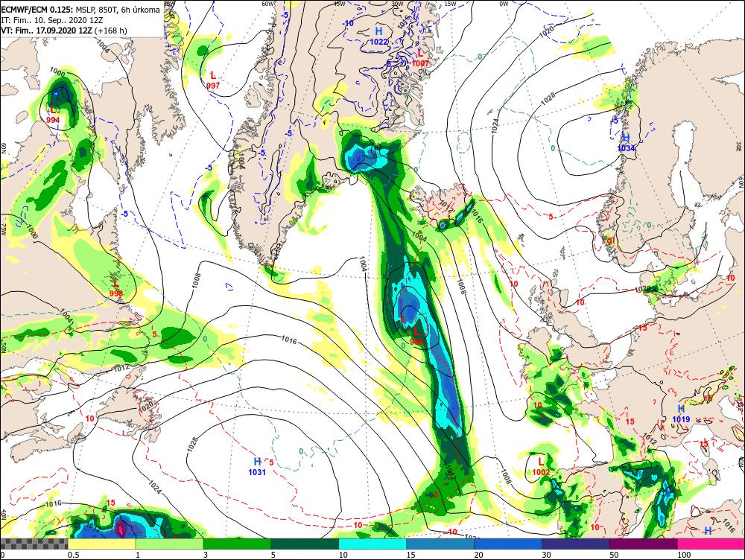Click the '0W' longitude label at the top
This screenshot has width=745, height=560.
pyautogui.click(x=503, y=4)
